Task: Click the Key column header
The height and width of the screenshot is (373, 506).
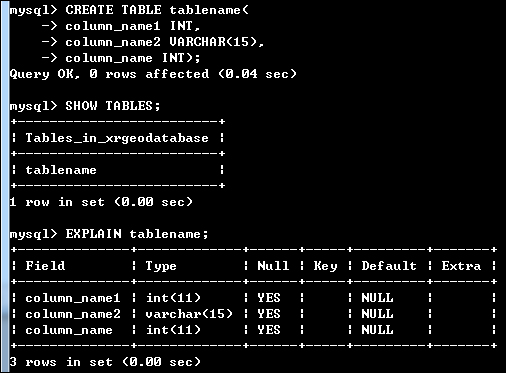Action: point(325,266)
